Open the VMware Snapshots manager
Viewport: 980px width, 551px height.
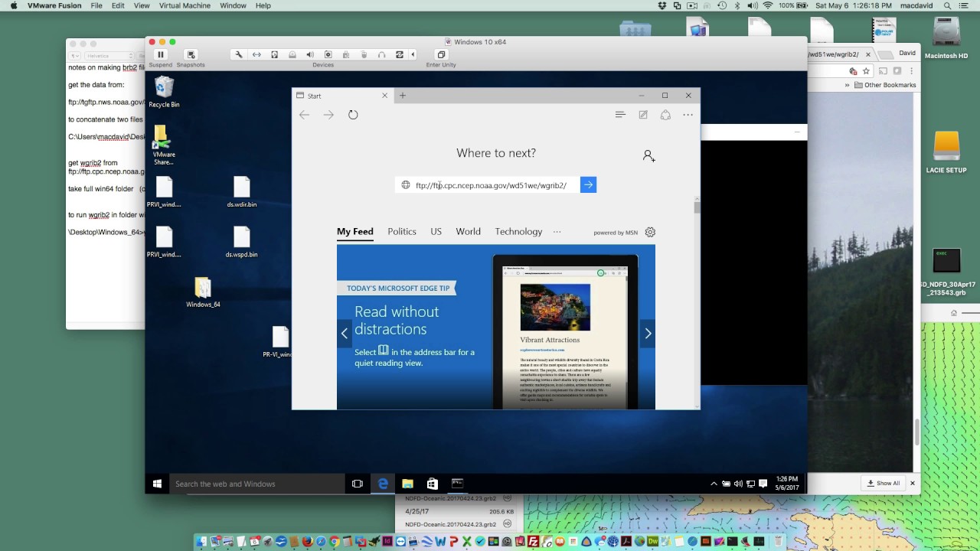point(191,54)
